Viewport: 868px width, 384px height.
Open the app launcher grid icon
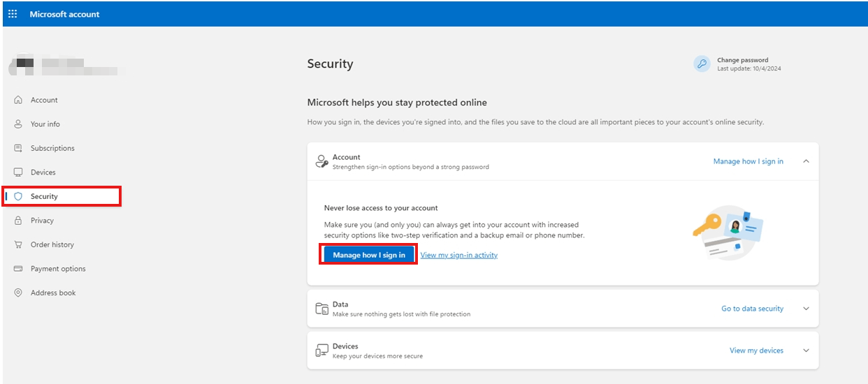[x=13, y=14]
